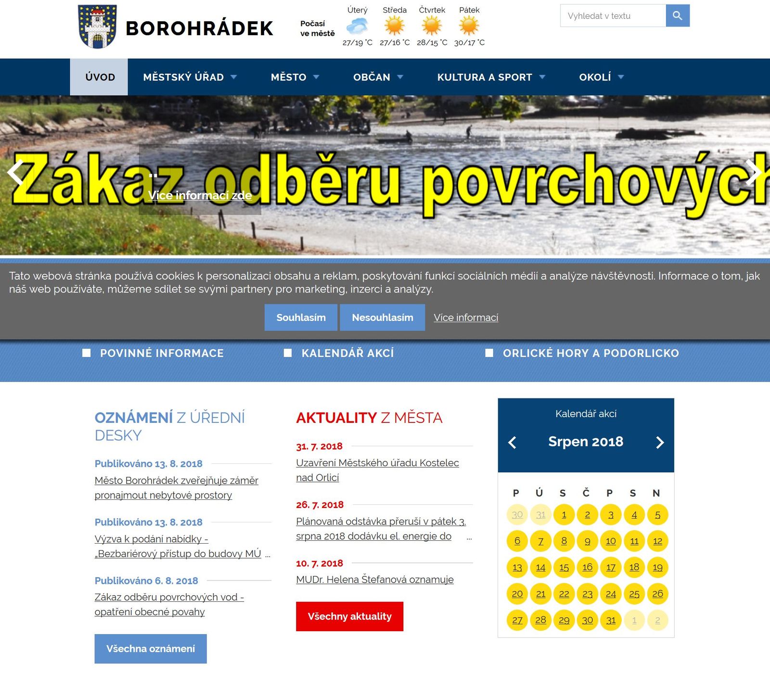Open Uzavření Městského úřadu Kostelec news
The width and height of the screenshot is (770, 700).
[x=378, y=470]
